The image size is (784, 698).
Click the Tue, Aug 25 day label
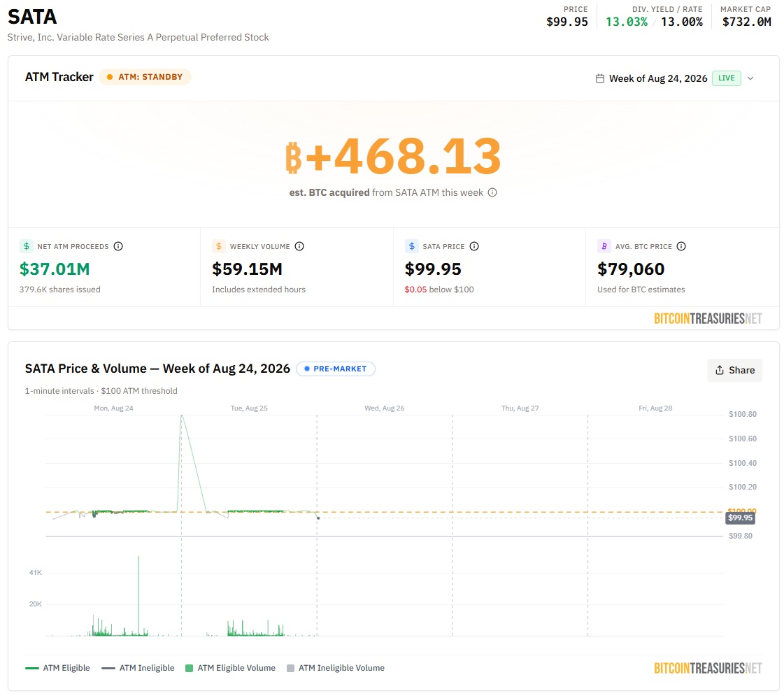(249, 408)
